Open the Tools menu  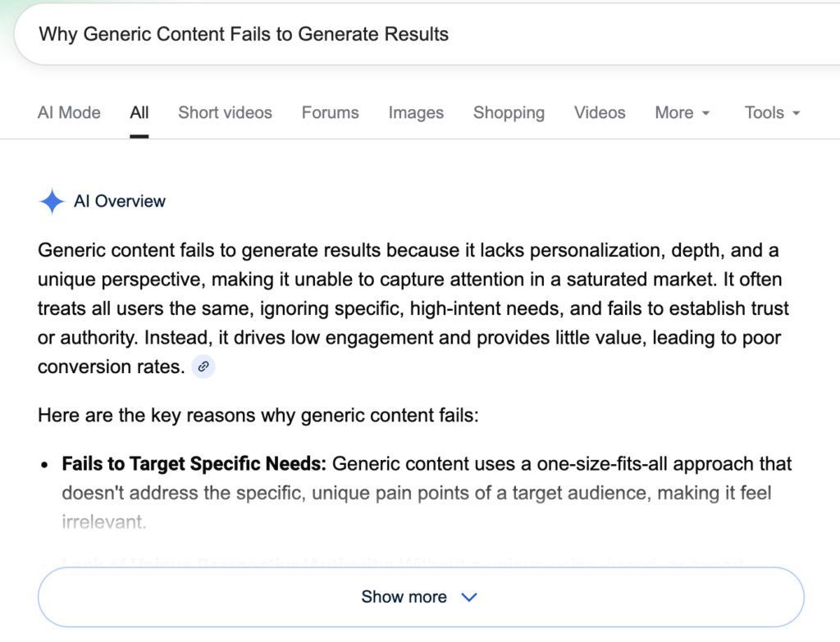point(765,112)
